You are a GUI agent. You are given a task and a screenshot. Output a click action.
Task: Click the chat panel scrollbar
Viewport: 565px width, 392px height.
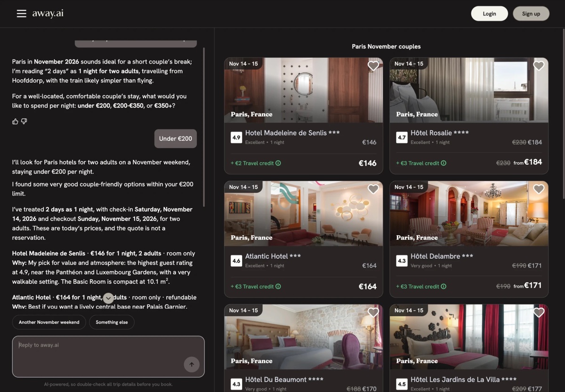(x=204, y=127)
